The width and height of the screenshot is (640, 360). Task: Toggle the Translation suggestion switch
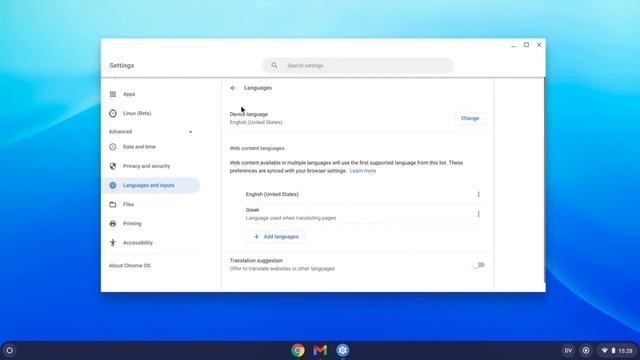[x=478, y=265]
